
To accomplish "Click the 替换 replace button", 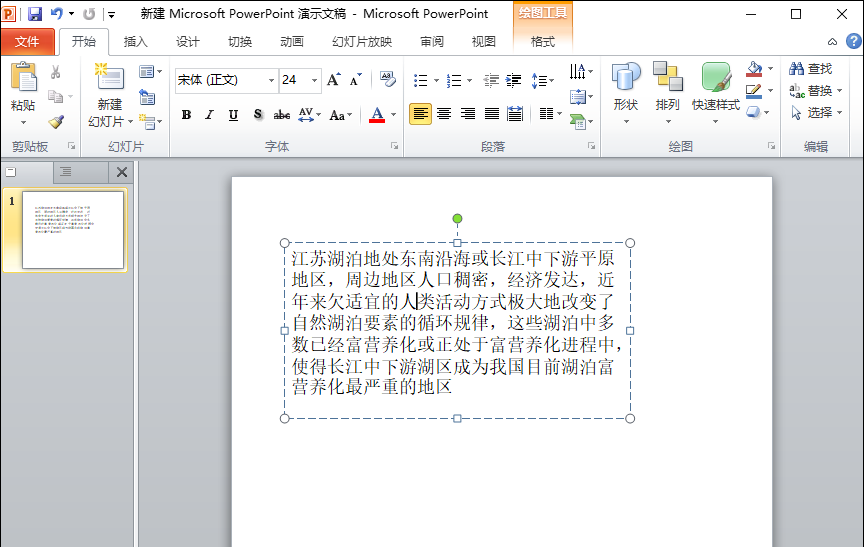I will pos(812,90).
